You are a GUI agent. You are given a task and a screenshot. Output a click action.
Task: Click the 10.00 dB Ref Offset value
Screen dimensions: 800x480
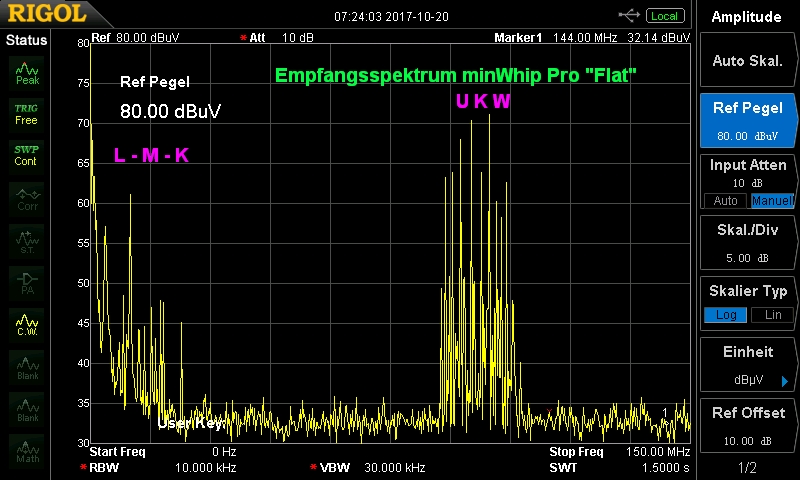click(745, 441)
